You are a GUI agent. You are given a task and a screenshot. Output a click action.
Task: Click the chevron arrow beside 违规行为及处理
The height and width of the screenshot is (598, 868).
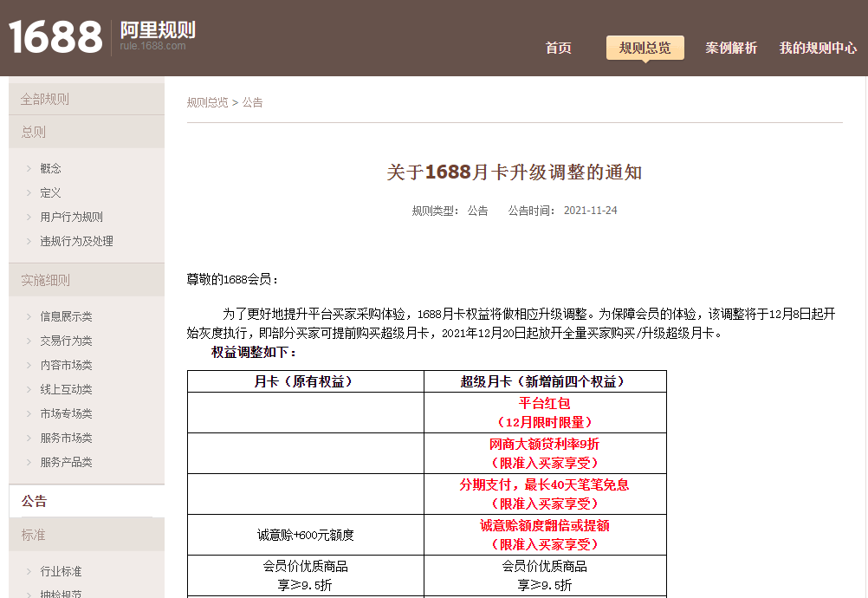point(29,242)
